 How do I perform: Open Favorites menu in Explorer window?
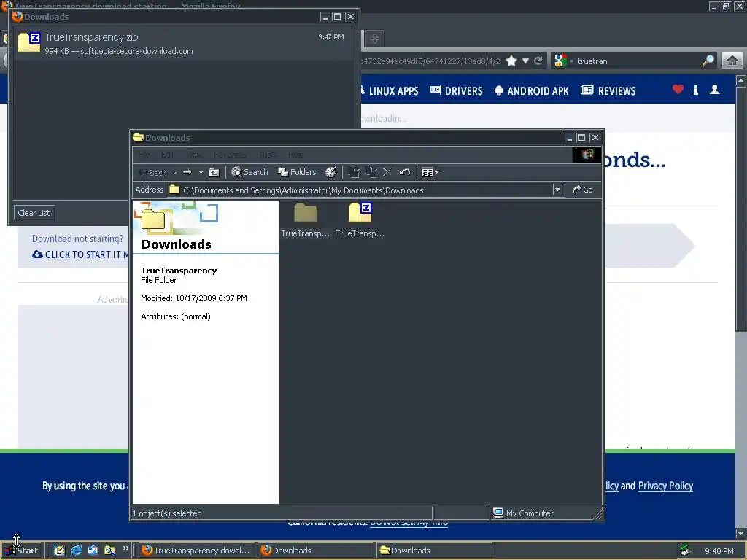point(230,155)
